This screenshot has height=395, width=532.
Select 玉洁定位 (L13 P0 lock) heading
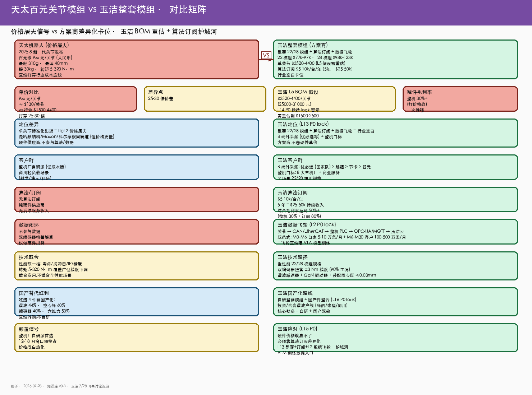[x=303, y=124]
